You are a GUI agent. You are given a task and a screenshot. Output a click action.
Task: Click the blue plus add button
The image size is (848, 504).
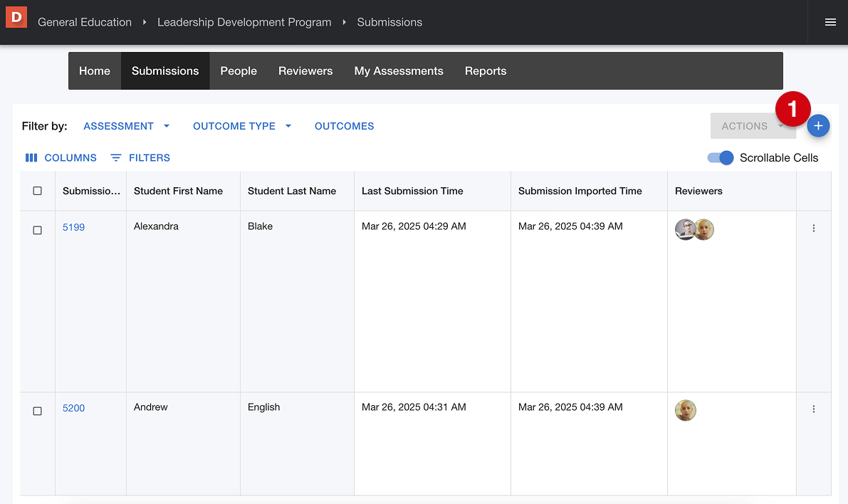coord(818,126)
